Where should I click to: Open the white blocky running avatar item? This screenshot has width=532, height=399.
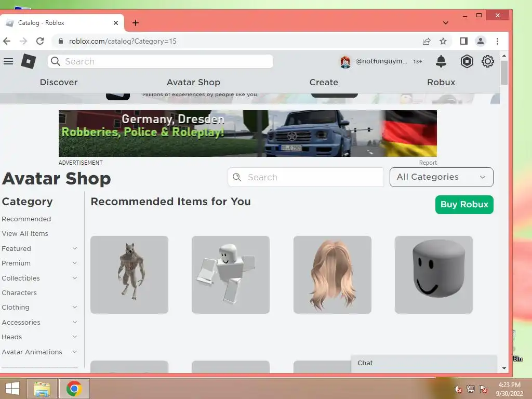[x=231, y=274]
